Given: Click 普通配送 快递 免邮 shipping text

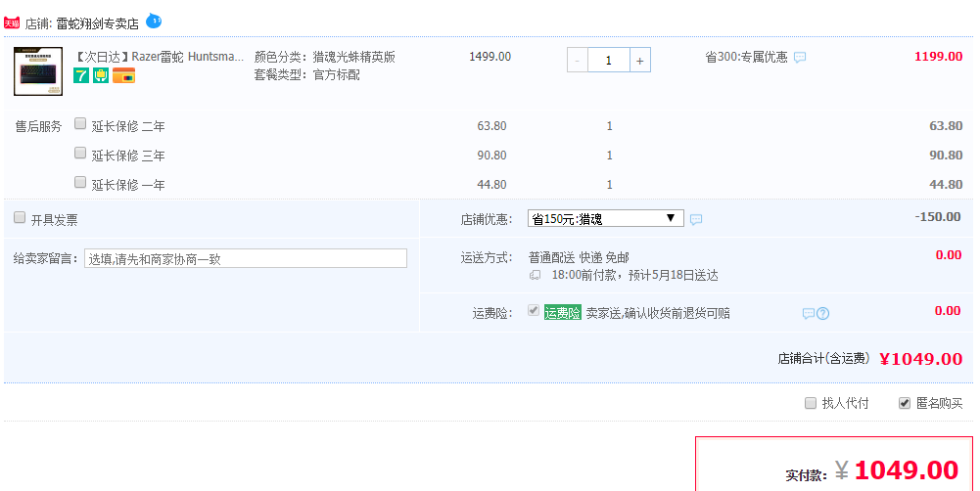Looking at the screenshot, I should 579,257.
